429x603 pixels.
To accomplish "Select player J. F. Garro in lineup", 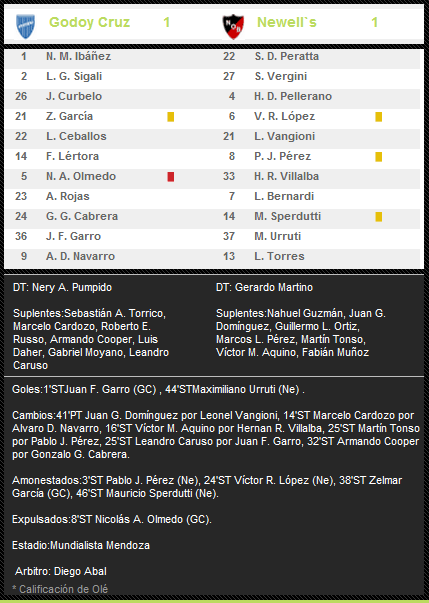I will tap(73, 236).
